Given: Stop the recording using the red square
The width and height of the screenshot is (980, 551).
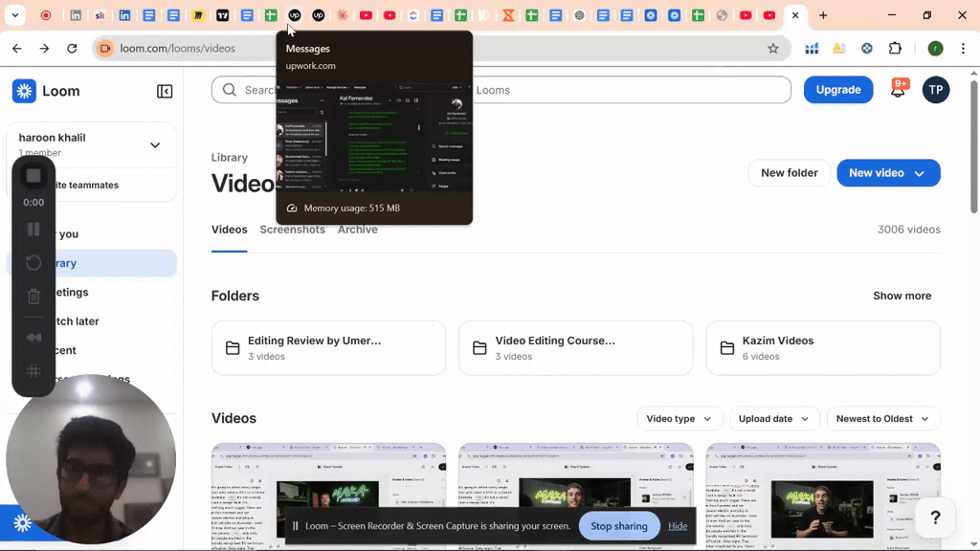Looking at the screenshot, I should (x=33, y=176).
